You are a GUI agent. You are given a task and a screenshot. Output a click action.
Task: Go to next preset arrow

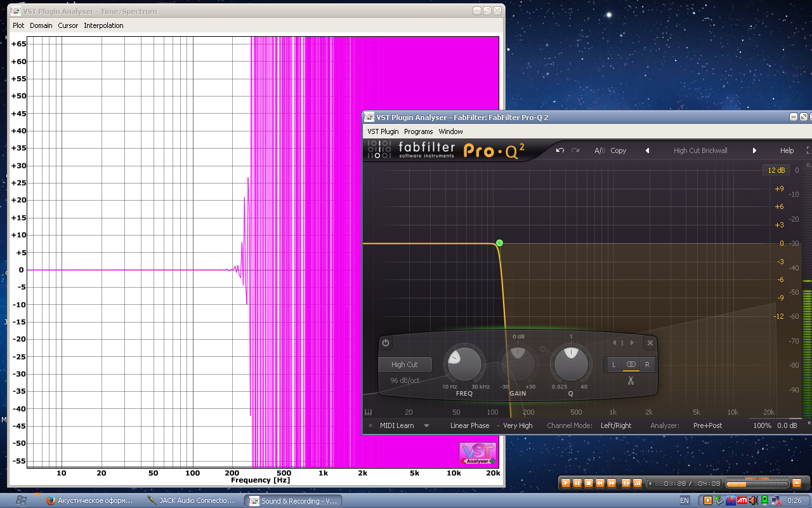click(x=754, y=150)
